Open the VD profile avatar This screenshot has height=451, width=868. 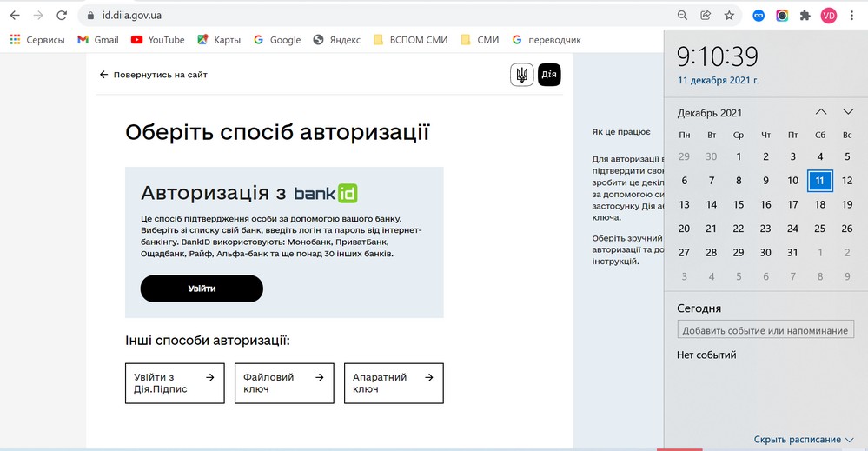coord(829,16)
